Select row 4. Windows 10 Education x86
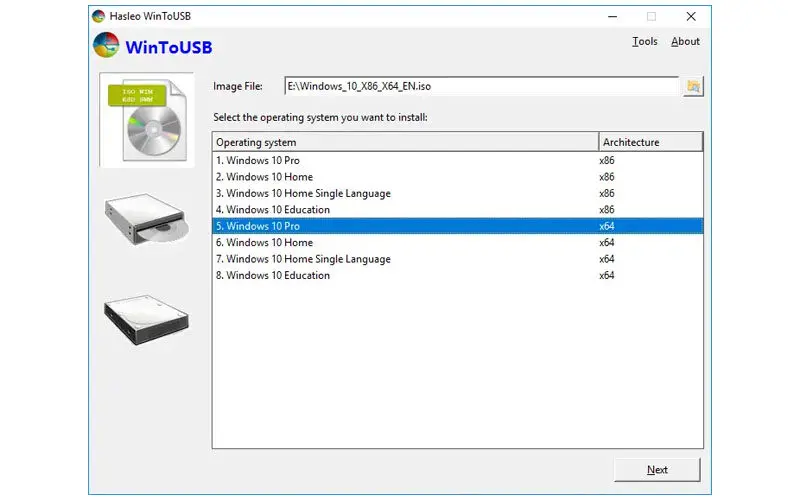 click(458, 209)
